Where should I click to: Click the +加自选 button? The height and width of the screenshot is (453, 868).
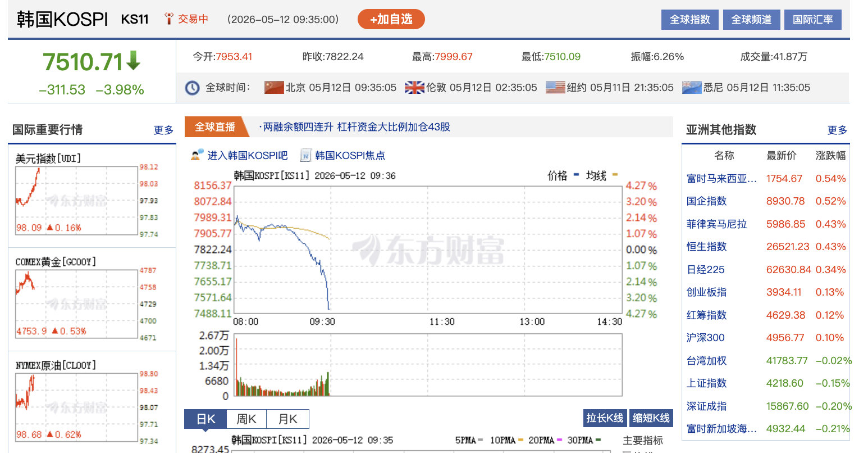(x=391, y=19)
